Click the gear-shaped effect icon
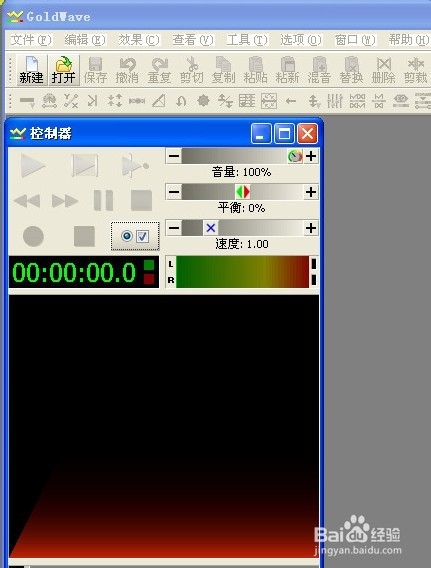Screen dimensions: 431x568 203,101
